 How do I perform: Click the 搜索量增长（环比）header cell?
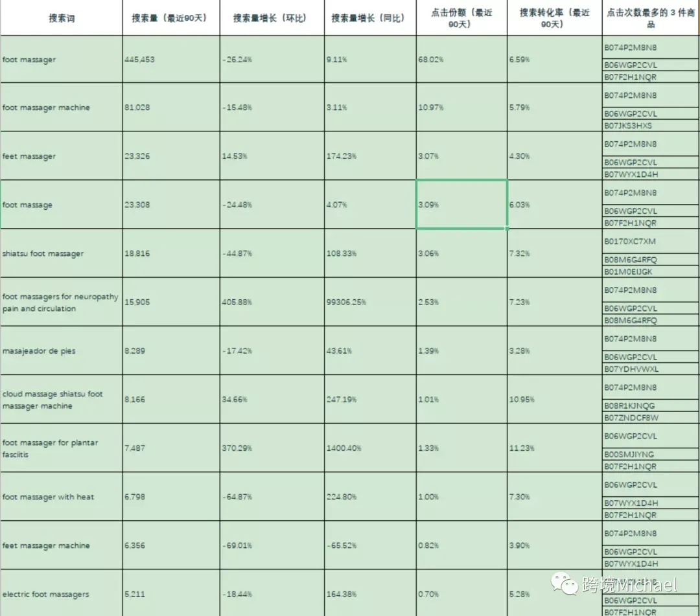click(x=272, y=18)
